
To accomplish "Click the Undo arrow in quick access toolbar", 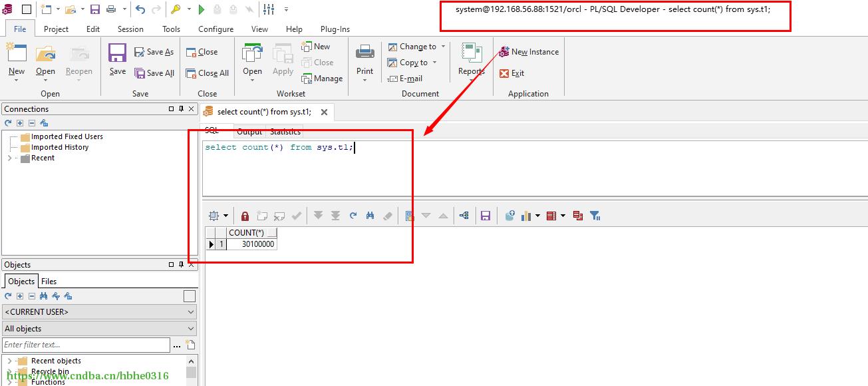I will [x=140, y=9].
